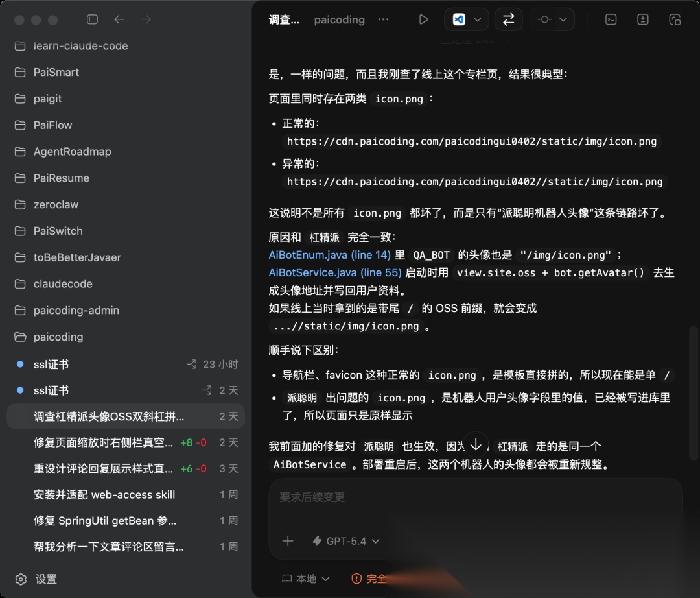Open ssl证书 thread from 23 小时 ago
The image size is (700, 598).
click(x=126, y=364)
